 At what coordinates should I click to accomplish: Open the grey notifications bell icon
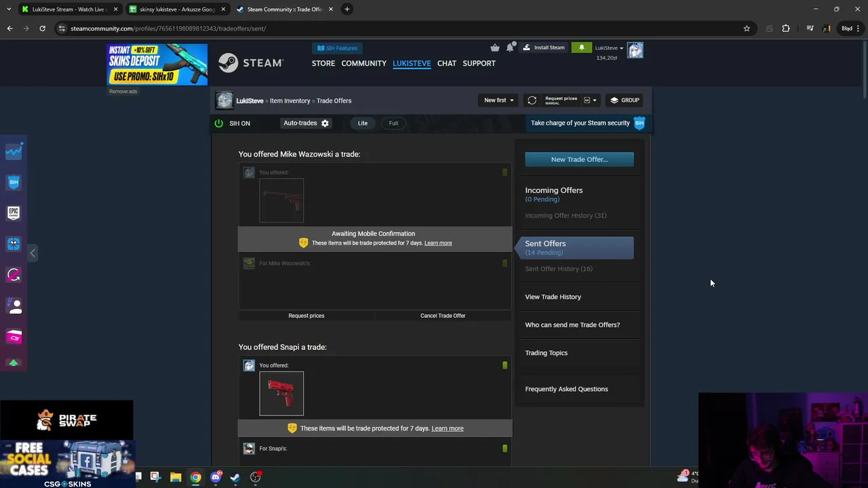pyautogui.click(x=510, y=47)
